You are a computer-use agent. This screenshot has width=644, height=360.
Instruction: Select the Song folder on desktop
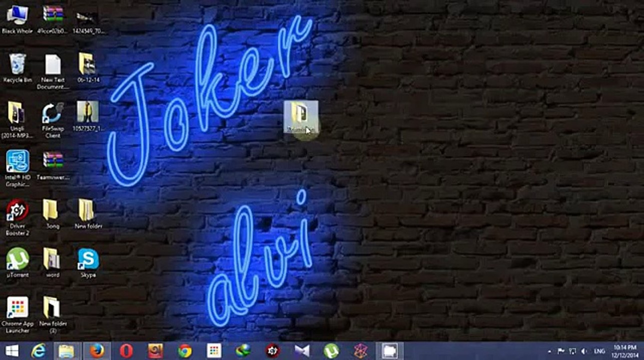point(53,214)
